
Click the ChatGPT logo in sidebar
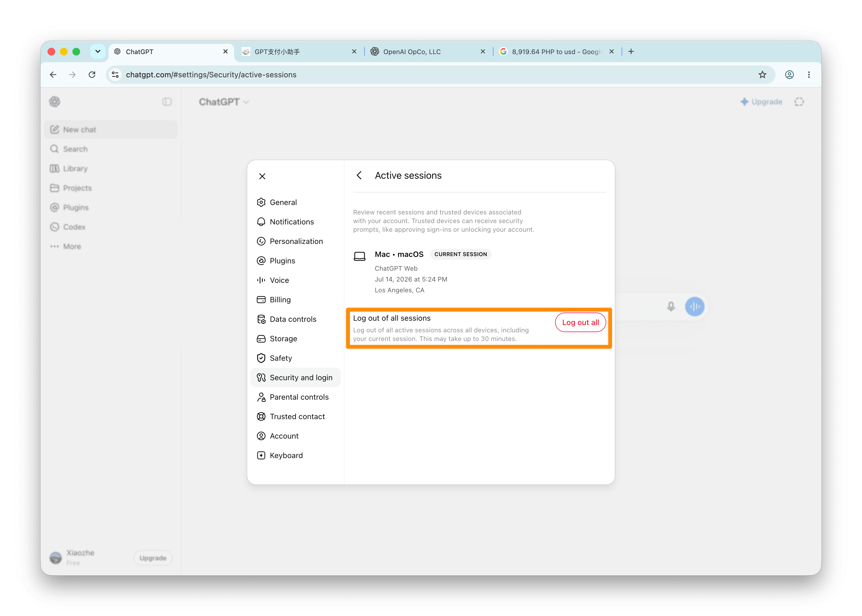pos(55,102)
